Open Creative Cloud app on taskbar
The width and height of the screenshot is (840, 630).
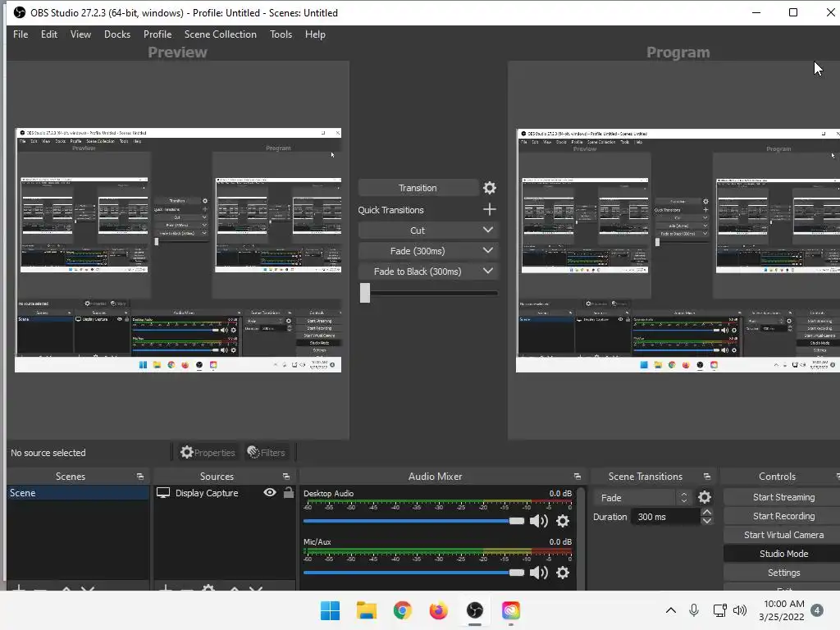point(510,610)
